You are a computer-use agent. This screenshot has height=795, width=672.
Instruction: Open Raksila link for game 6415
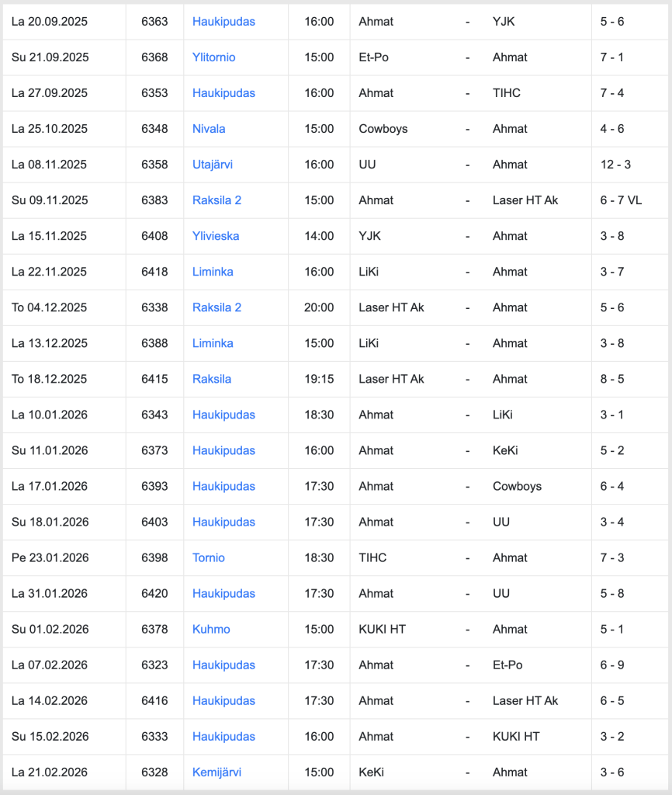212,379
